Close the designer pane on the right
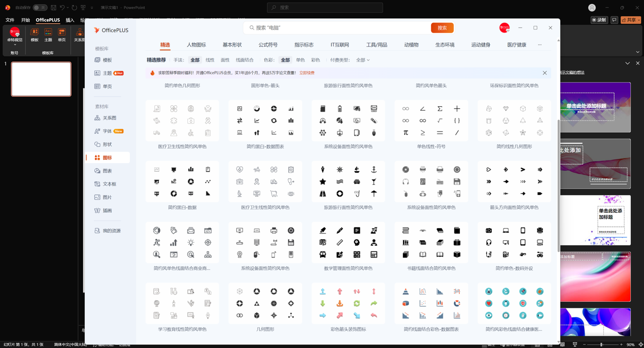 [x=638, y=63]
